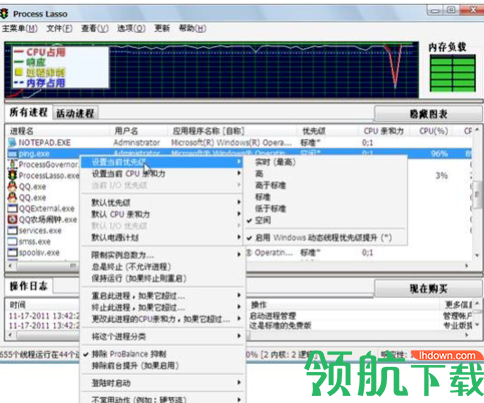Sort by the 进程名 column header
This screenshot has height=403, width=484.
58,131
